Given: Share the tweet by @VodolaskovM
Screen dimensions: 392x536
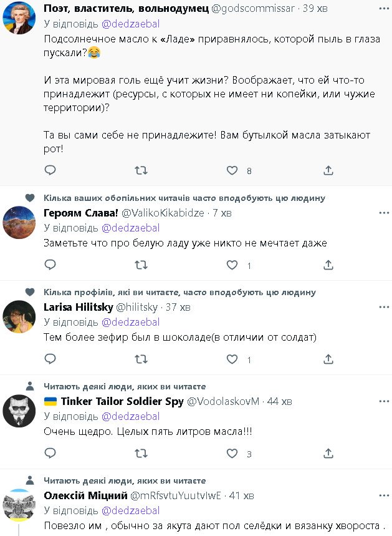Looking at the screenshot, I should [328, 454].
